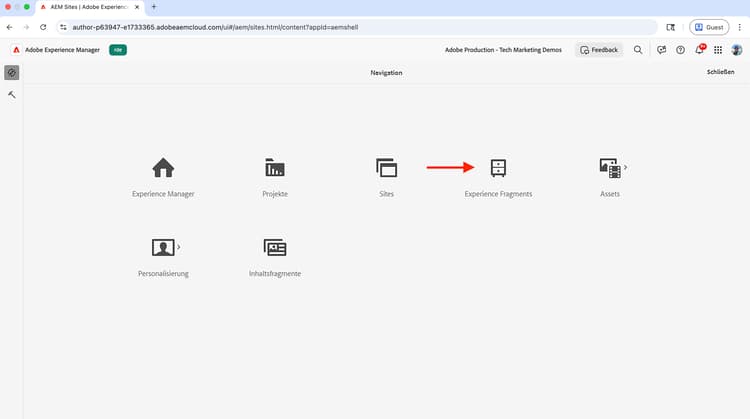Click the Schließen button
Image resolution: width=750 pixels, height=419 pixels.
[x=720, y=72]
